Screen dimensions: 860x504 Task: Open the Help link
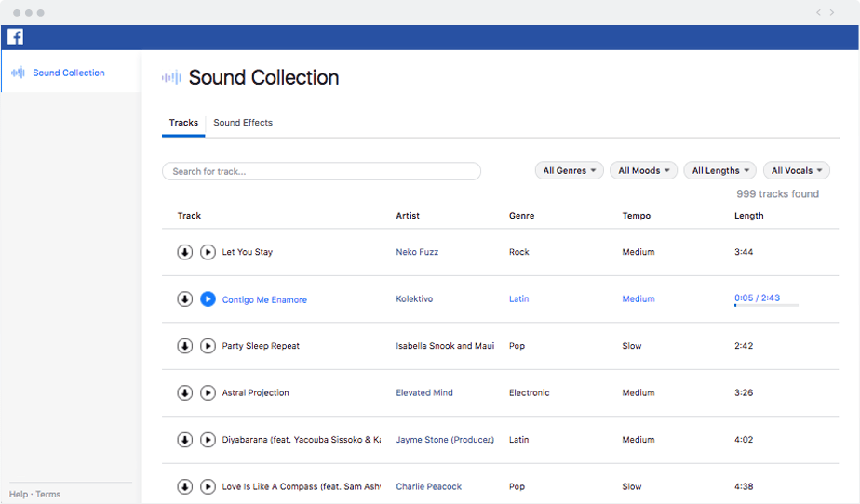click(x=18, y=494)
